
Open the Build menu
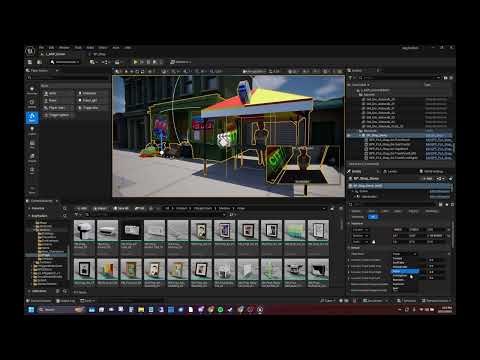[90, 48]
